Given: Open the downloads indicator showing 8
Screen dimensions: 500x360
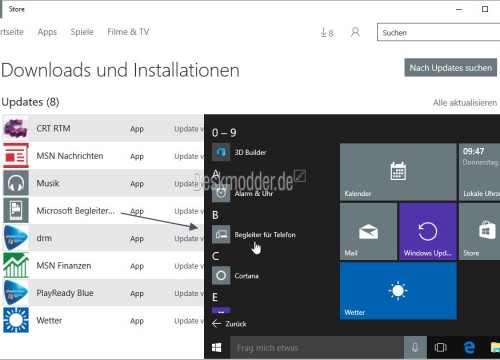Looking at the screenshot, I should (x=327, y=33).
